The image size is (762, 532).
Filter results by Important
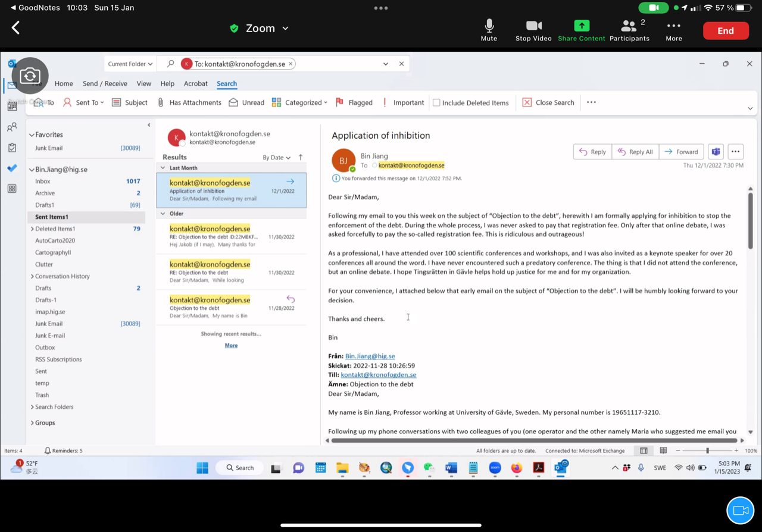tap(403, 102)
